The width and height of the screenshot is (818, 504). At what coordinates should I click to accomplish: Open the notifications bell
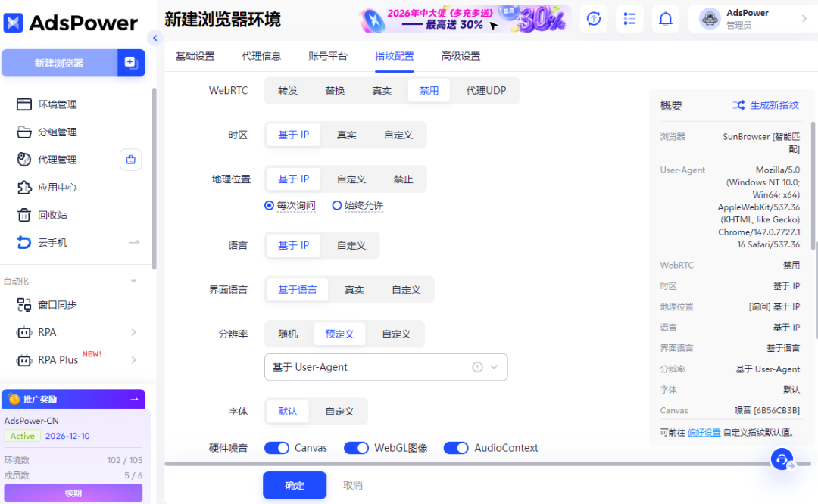coord(666,19)
